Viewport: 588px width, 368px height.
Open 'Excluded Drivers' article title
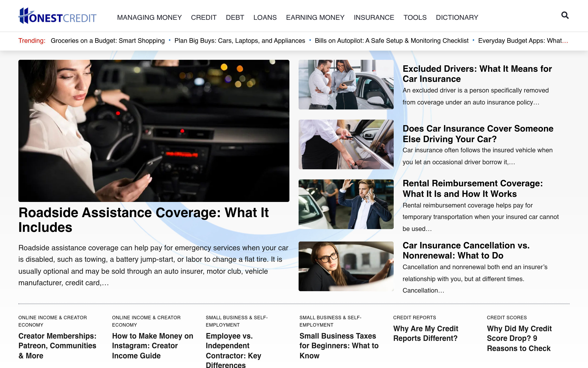pyautogui.click(x=477, y=74)
